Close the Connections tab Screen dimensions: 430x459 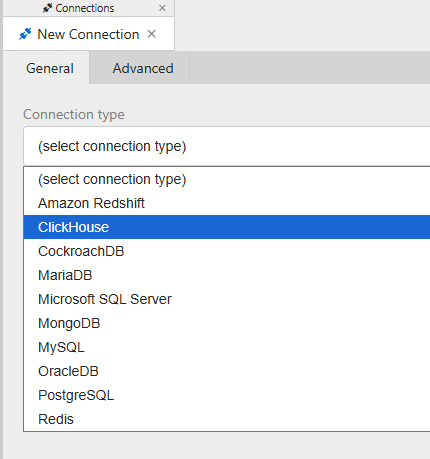[x=162, y=8]
